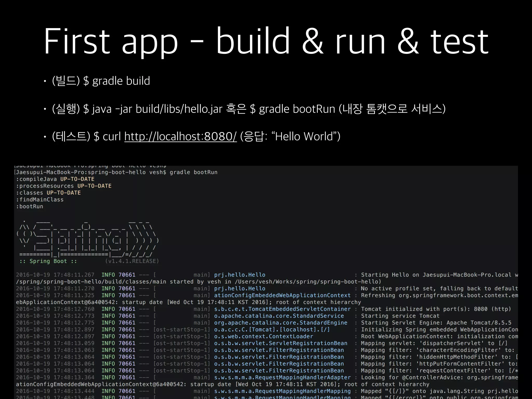Click 'o.s.web.context.ContextLoader' logger name
The height and width of the screenshot is (399, 532).
263,336
